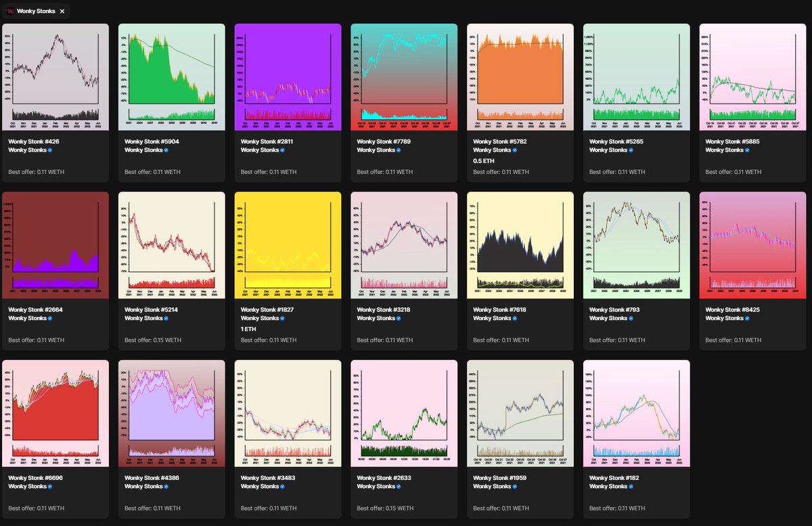This screenshot has width=812, height=526.
Task: Open the lavender band thumbnail of Stonk #4386
Action: [x=172, y=414]
